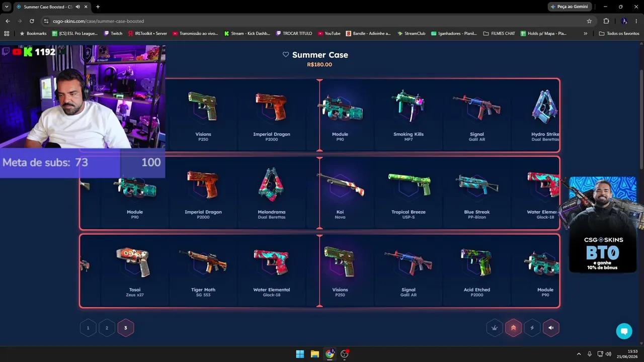644x362 pixels.
Task: Open the TROCAR TITULO bookmark
Action: (294, 33)
